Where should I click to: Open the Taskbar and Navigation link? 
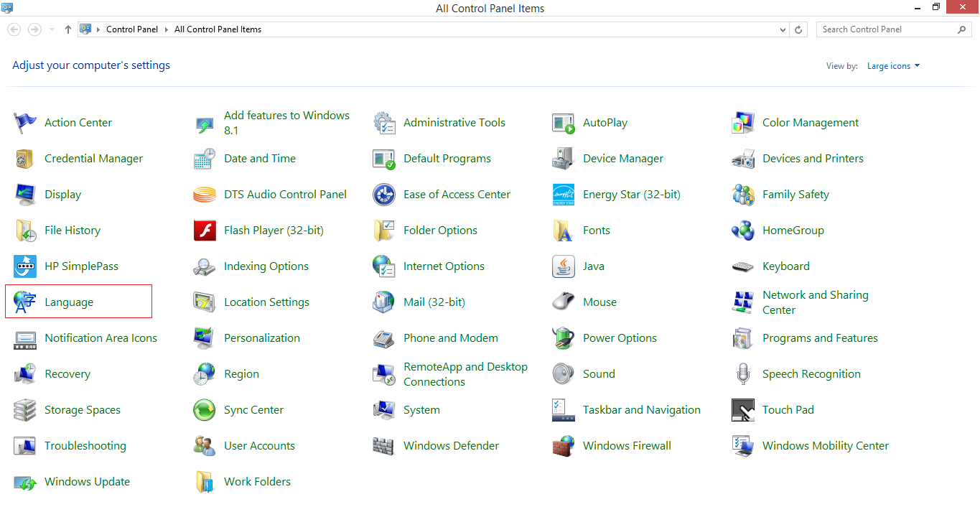tap(642, 410)
